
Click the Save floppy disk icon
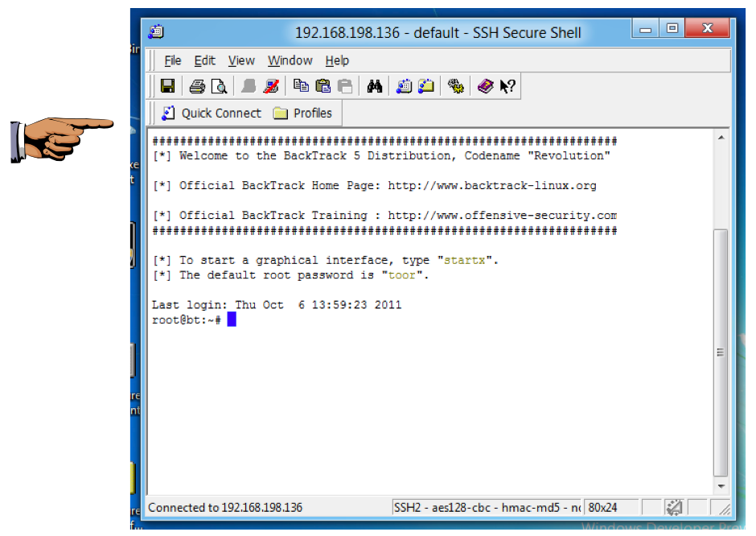(x=167, y=86)
